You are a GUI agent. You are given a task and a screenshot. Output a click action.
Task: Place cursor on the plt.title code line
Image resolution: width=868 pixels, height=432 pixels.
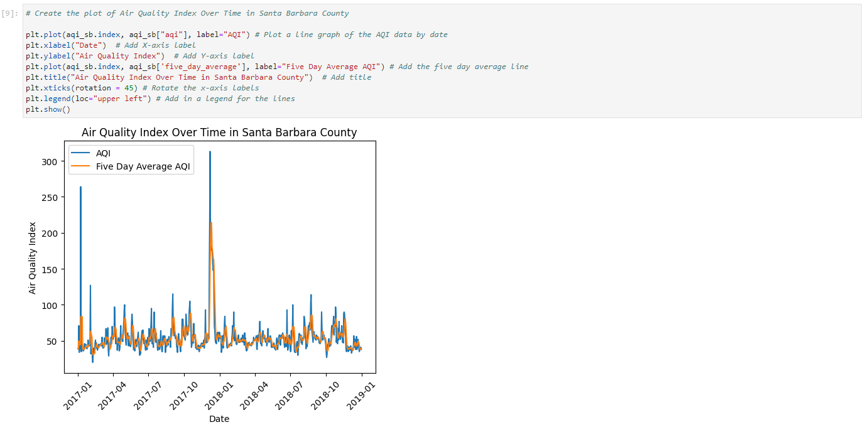198,77
